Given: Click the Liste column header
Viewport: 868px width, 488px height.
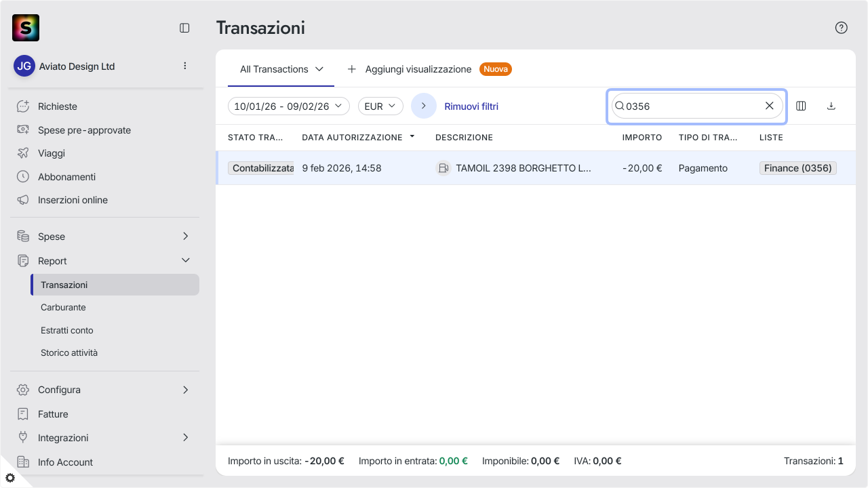Looking at the screenshot, I should tap(771, 137).
